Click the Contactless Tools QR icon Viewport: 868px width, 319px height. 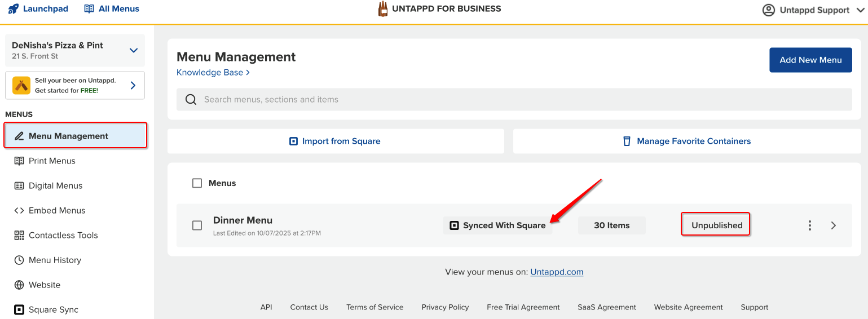(19, 236)
